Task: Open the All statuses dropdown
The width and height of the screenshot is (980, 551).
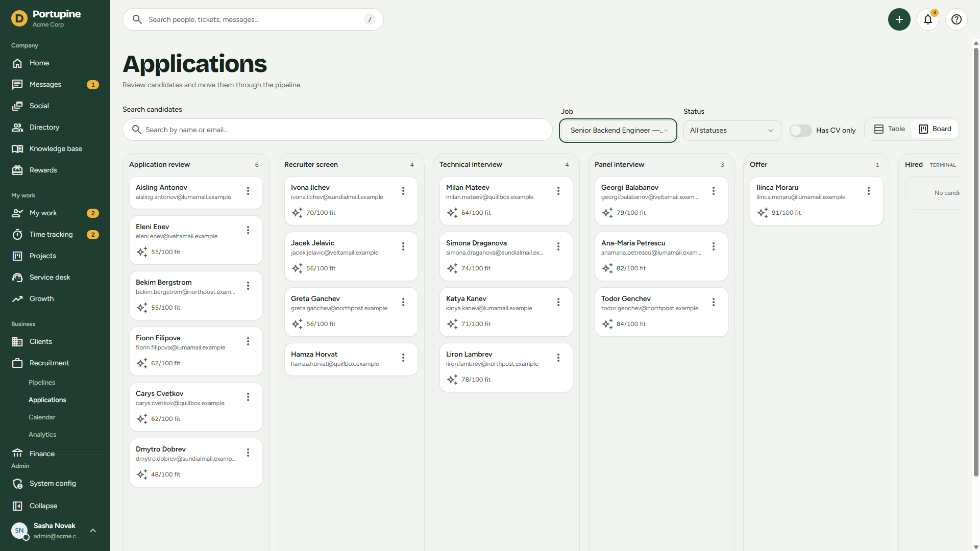Action: pos(732,130)
